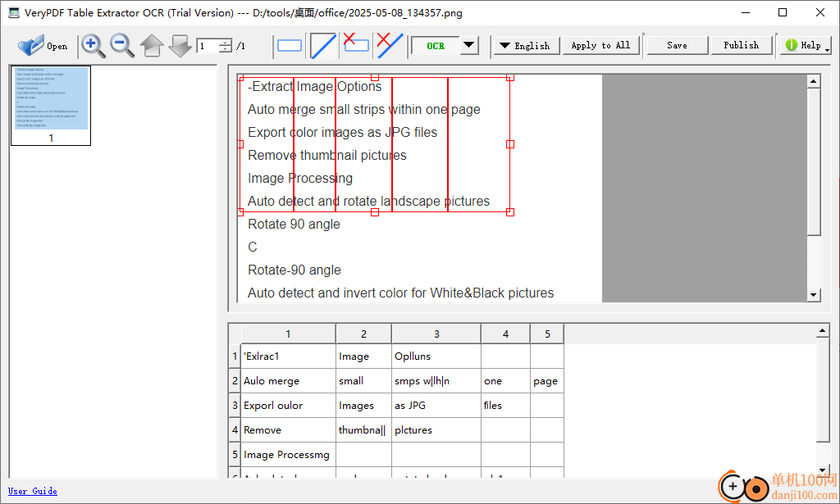Select row header 3 in results table
Viewport: 840px width, 504px height.
235,406
